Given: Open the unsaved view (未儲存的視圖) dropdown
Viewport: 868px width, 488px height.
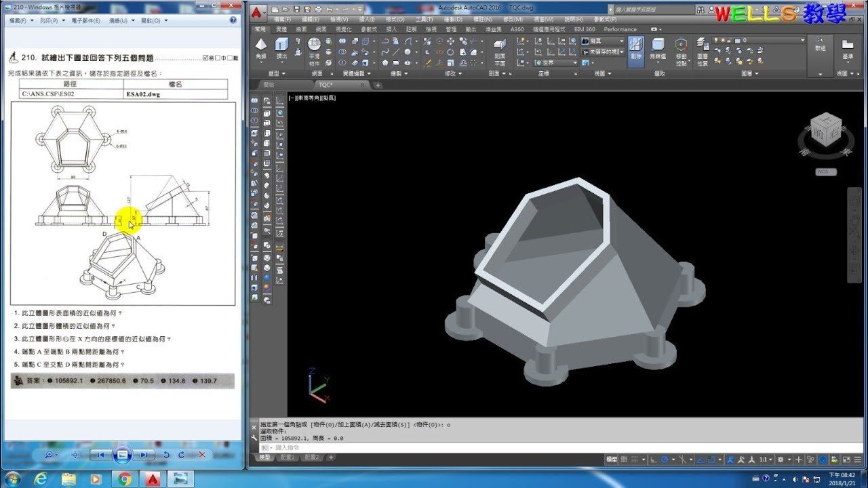Looking at the screenshot, I should point(603,52).
